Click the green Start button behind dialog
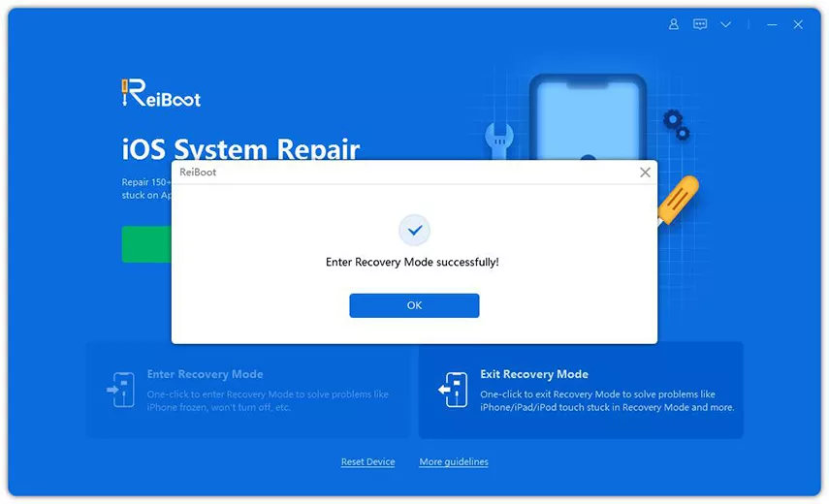The height and width of the screenshot is (504, 829). [146, 244]
